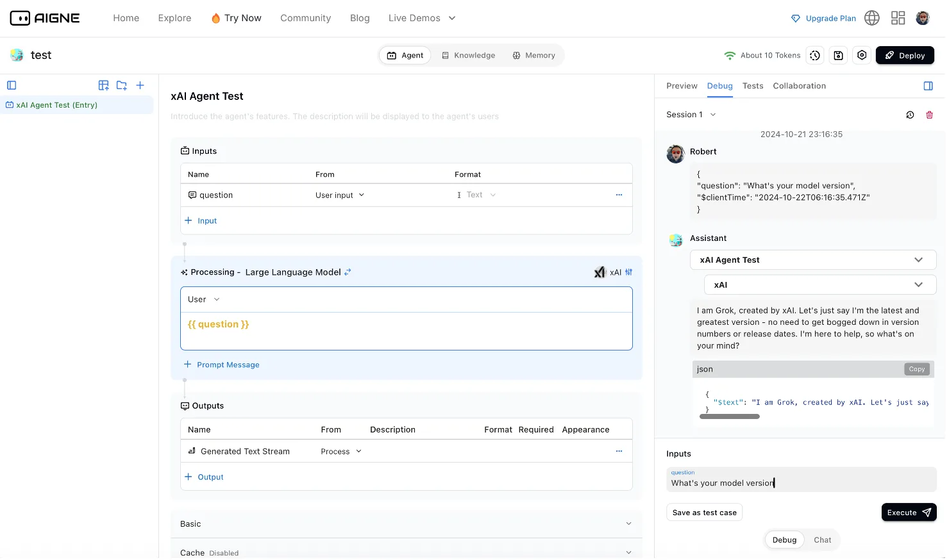
Task: Switch to the Memory tab
Action: coord(533,55)
